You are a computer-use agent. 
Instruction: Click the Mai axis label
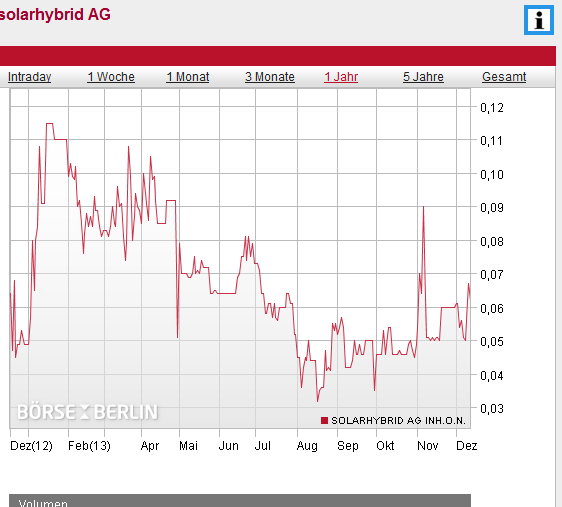coord(189,446)
